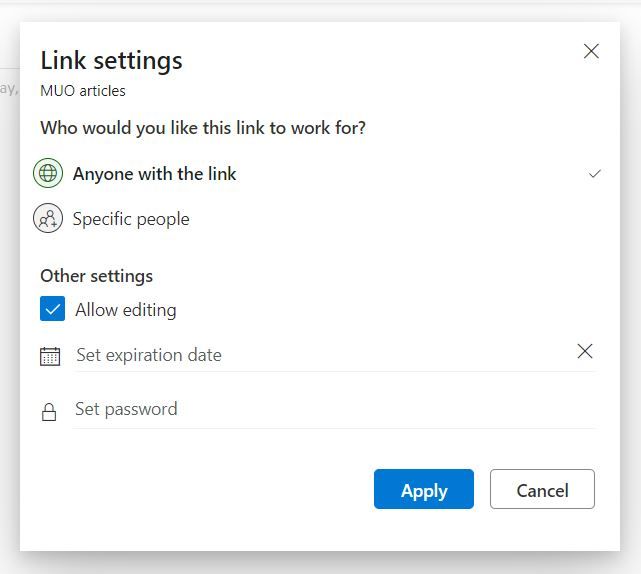641x574 pixels.
Task: Select the 'Anyone with the link' option
Action: pos(155,174)
